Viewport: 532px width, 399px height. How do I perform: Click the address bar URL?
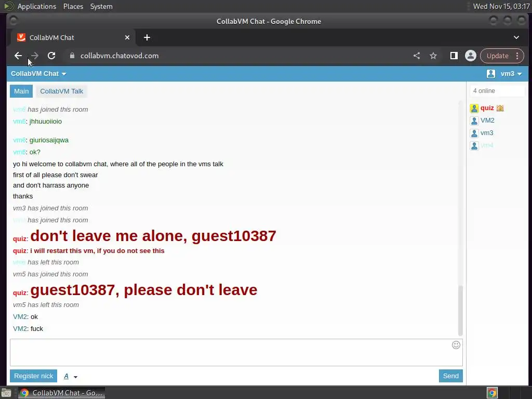click(x=119, y=56)
